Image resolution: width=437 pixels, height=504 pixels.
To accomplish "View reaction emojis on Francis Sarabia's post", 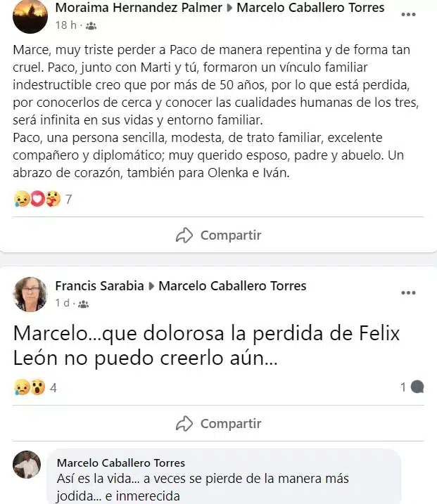I will (29, 387).
